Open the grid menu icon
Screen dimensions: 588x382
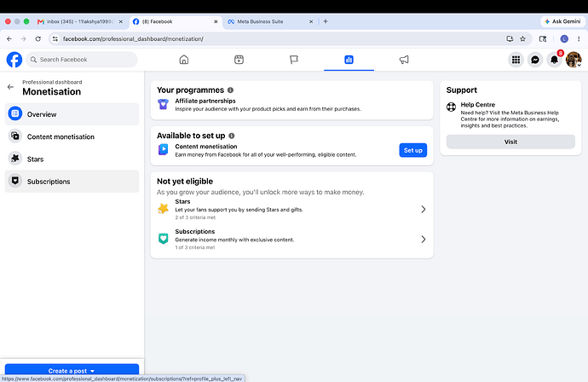tap(516, 60)
